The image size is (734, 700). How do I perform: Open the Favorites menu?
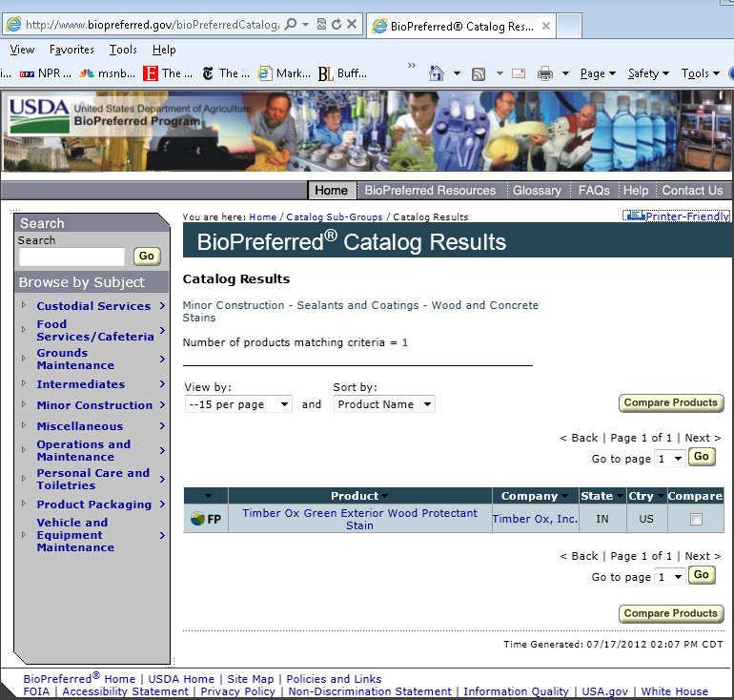71,50
